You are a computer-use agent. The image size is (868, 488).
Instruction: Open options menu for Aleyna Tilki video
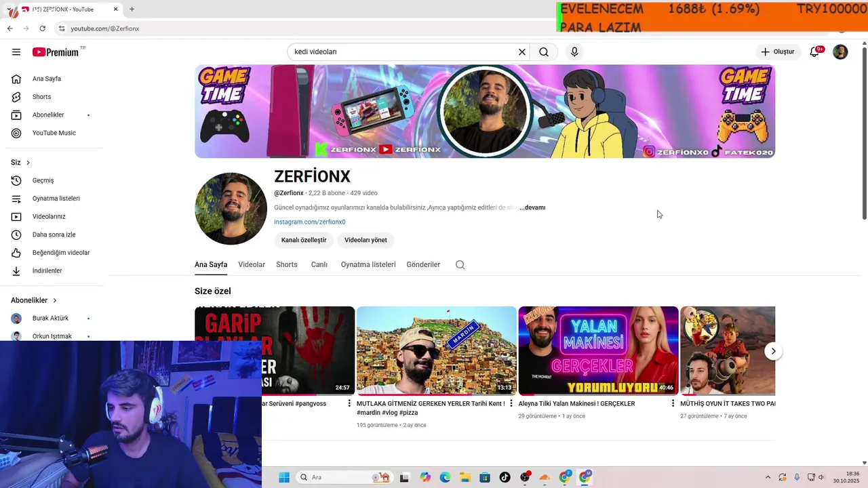[673, 403]
